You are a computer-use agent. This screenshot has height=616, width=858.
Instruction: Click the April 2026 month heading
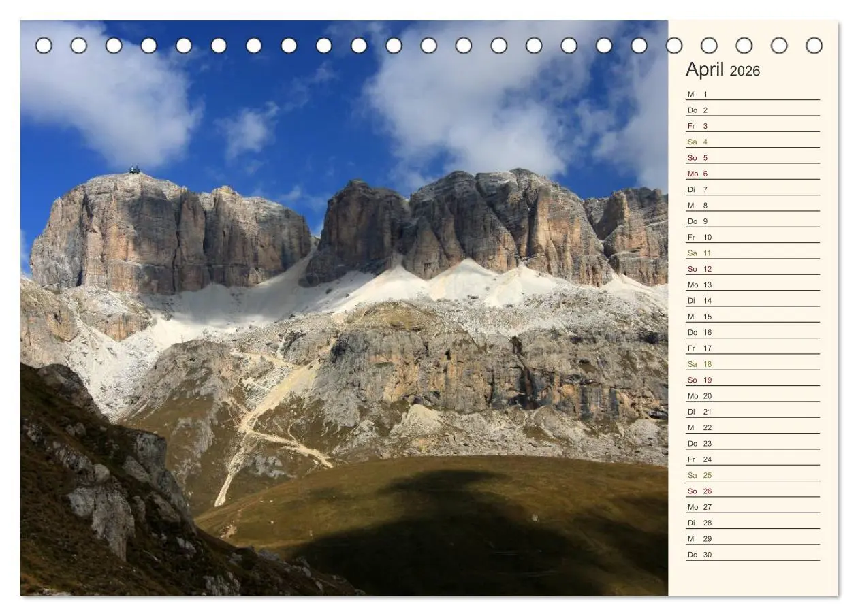click(x=722, y=70)
